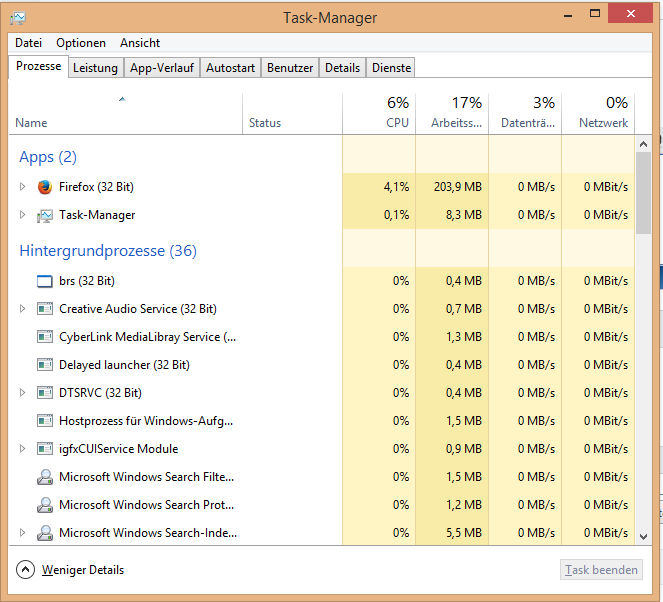Sort by Arbeitsspeicher column header
This screenshot has width=663, height=602.
[452, 114]
